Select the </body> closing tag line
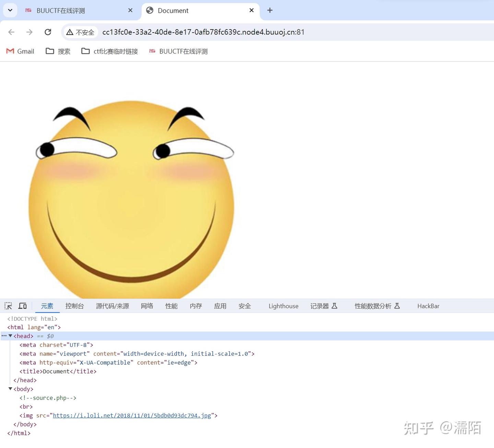Image resolution: width=494 pixels, height=448 pixels. (x=25, y=424)
